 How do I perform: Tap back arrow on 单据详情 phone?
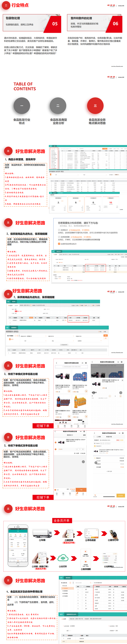click(x=94, y=433)
